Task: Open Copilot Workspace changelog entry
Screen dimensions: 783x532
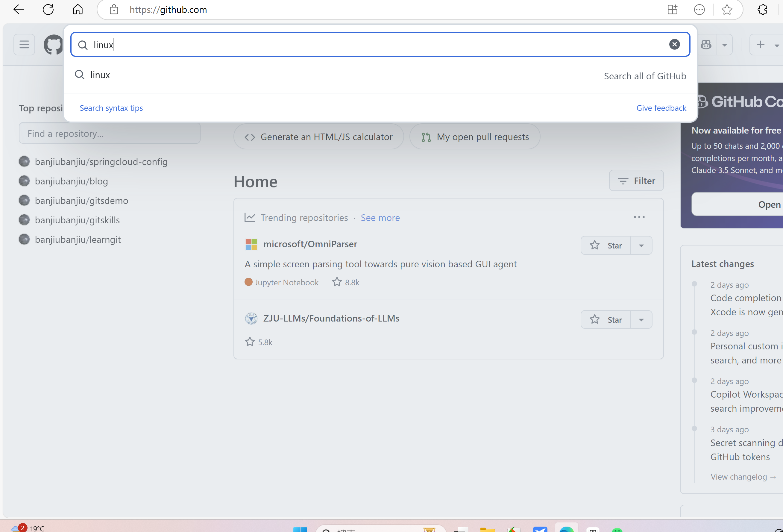Action: [x=746, y=401]
